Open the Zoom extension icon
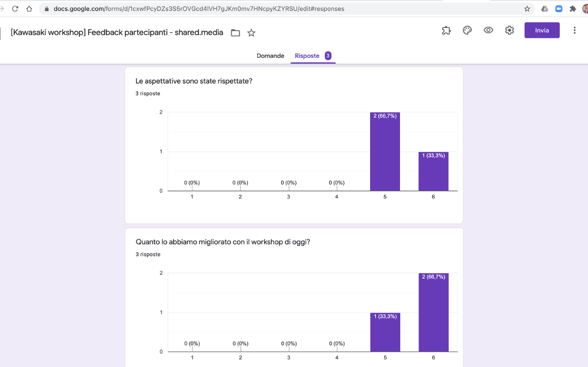The height and width of the screenshot is (367, 588). pos(559,9)
